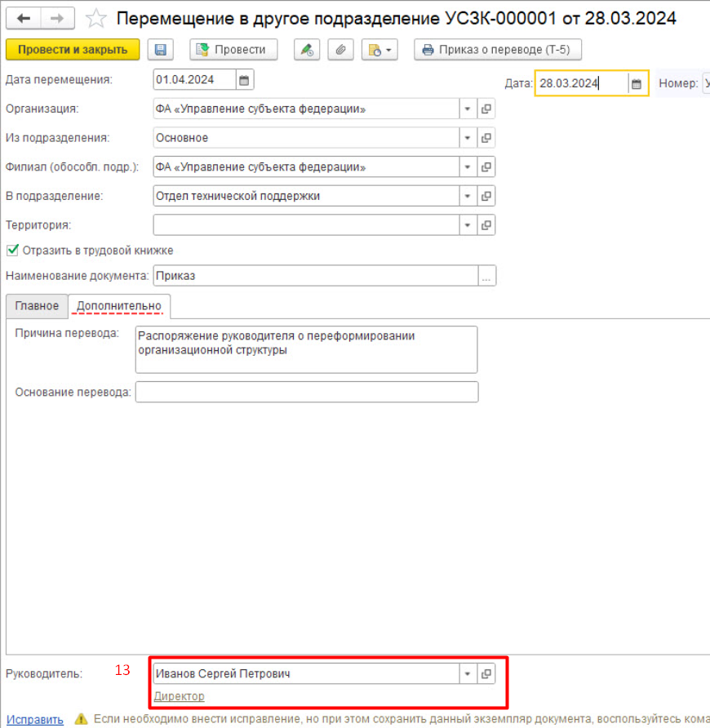Open the Филиал item card

click(x=486, y=167)
